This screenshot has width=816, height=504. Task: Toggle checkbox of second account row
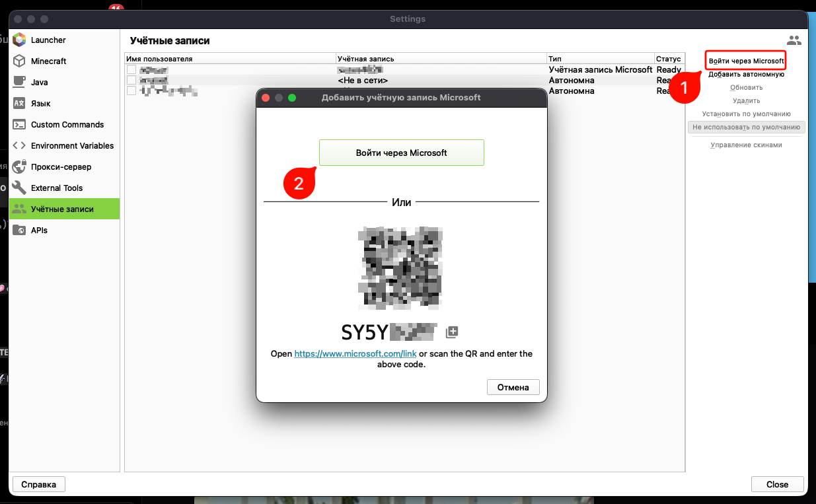pyautogui.click(x=131, y=80)
